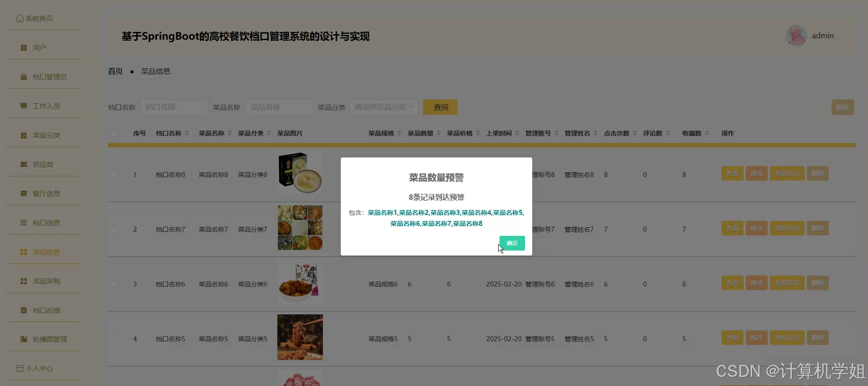This screenshot has width=868, height=386.
Task: Click the 档口反馈 sidebar icon
Action: 24,310
